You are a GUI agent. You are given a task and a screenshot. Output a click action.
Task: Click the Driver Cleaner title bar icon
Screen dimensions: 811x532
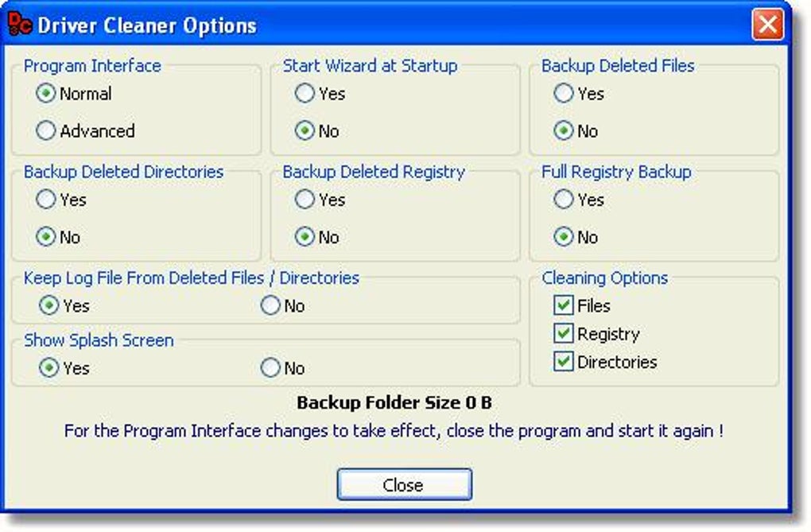point(20,25)
